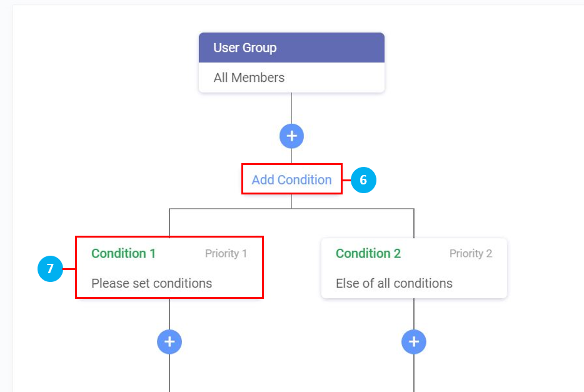Screen dimensions: 584x392
Task: Change the Priority 2 label
Action: click(x=470, y=253)
